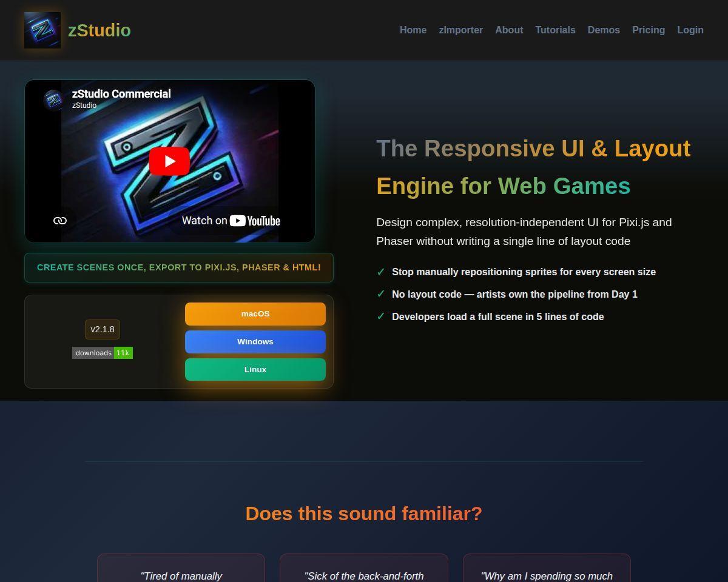728x582 pixels.
Task: Click the zStudio brand name text
Action: tap(99, 30)
